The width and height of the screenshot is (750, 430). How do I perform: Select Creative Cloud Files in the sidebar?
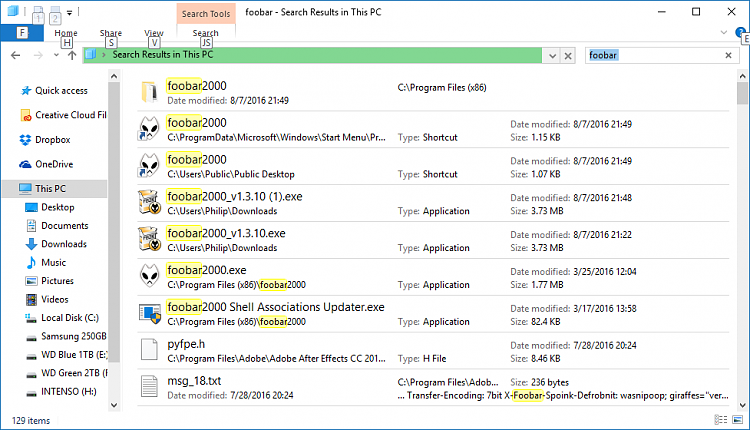pos(63,115)
